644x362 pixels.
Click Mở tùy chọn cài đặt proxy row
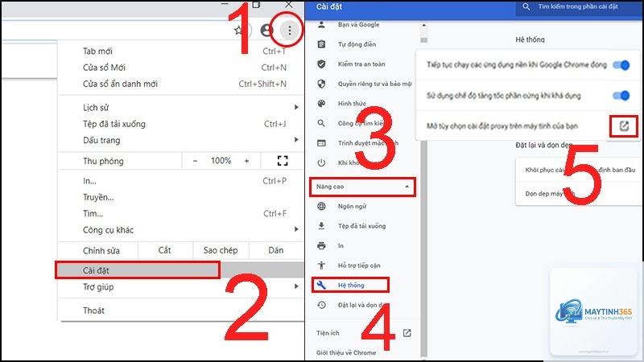528,126
